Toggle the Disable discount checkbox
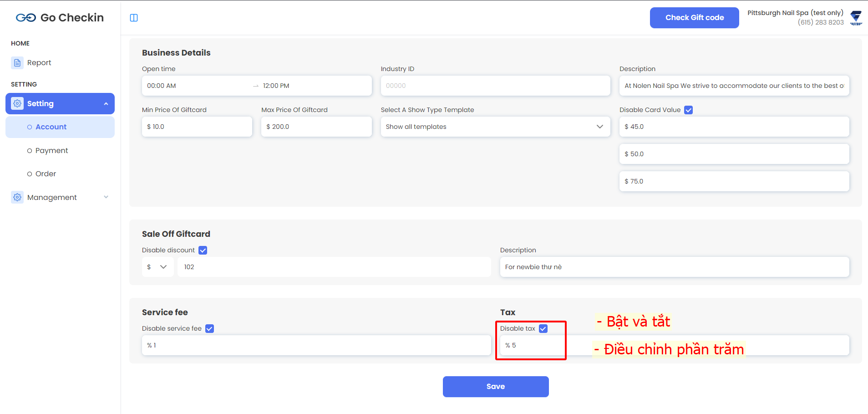868x414 pixels. [203, 250]
